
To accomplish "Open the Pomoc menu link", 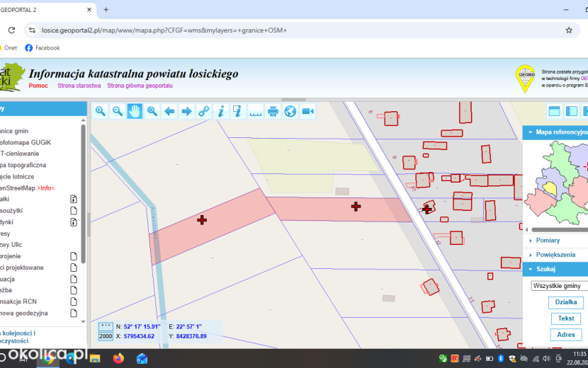I will pyautogui.click(x=38, y=86).
